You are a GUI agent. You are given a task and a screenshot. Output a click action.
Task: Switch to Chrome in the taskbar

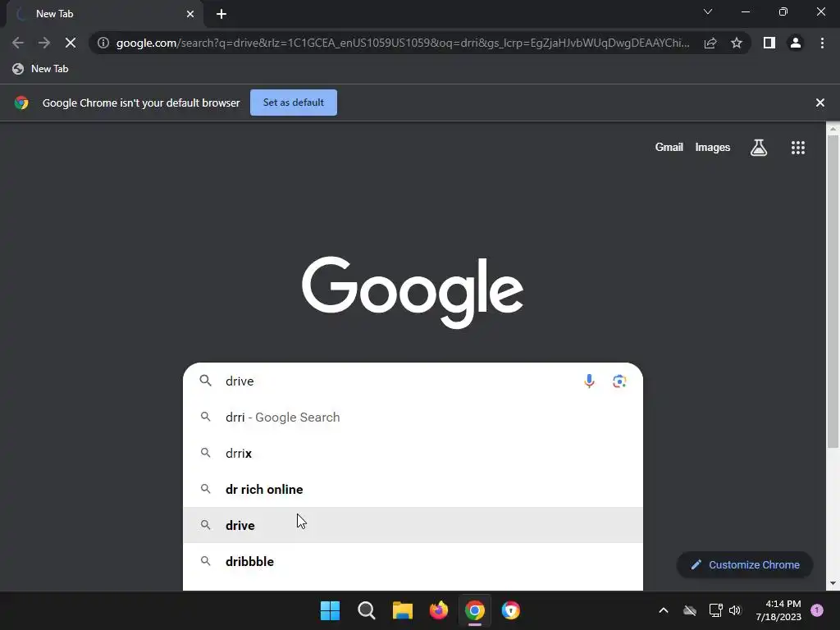point(475,610)
